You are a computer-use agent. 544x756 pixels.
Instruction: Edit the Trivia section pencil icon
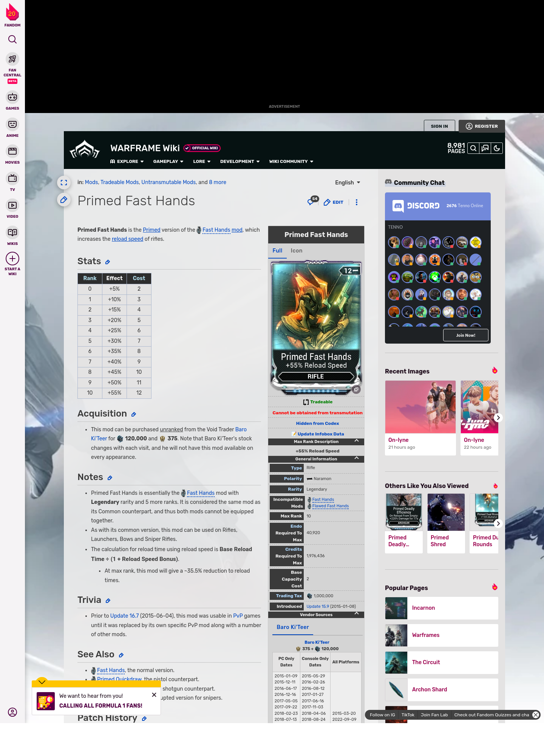pyautogui.click(x=108, y=601)
